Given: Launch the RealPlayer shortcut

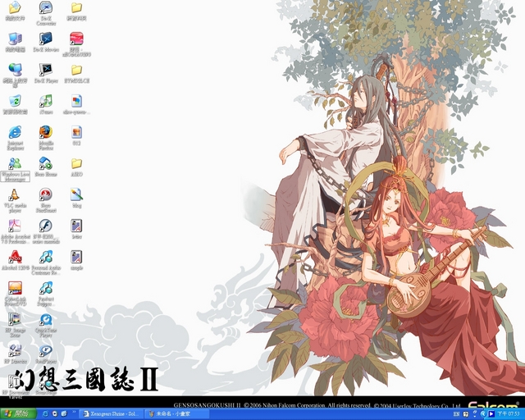Looking at the screenshot, I should pos(46,350).
